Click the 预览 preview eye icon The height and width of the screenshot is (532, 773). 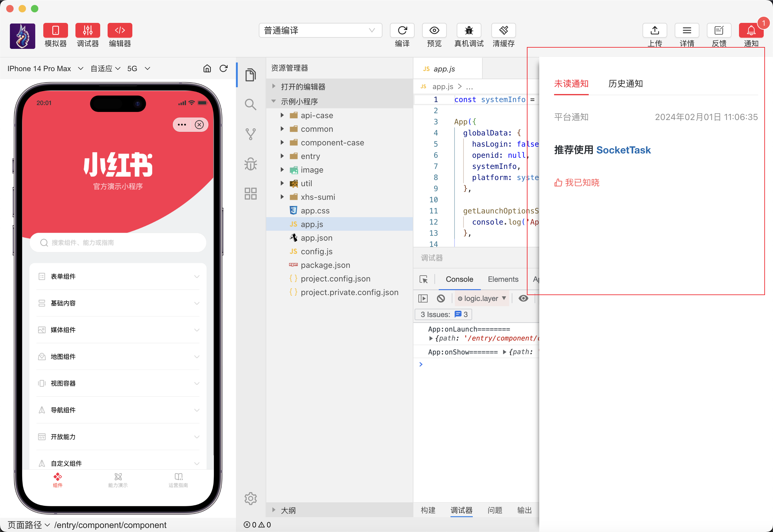coord(434,30)
